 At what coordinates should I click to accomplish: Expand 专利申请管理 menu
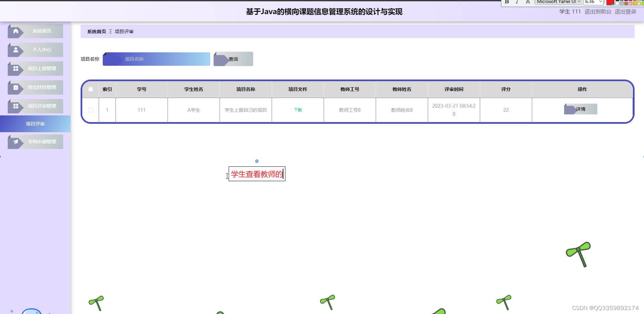pyautogui.click(x=35, y=142)
